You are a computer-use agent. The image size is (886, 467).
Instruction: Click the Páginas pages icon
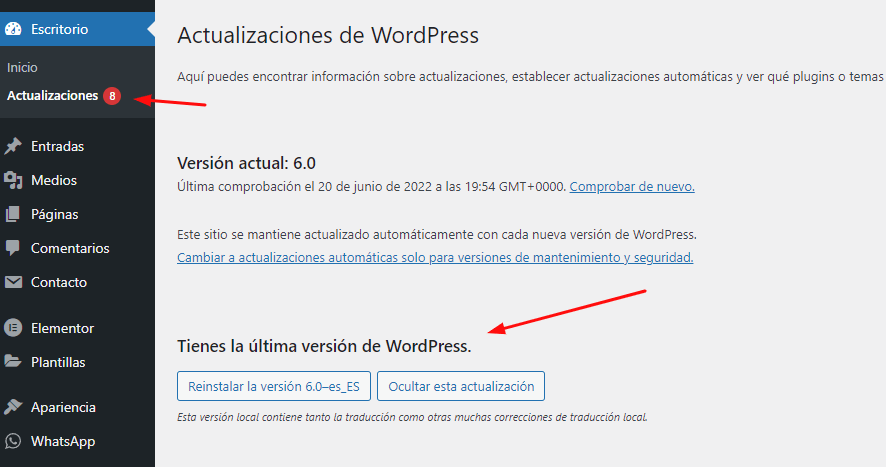pyautogui.click(x=13, y=214)
